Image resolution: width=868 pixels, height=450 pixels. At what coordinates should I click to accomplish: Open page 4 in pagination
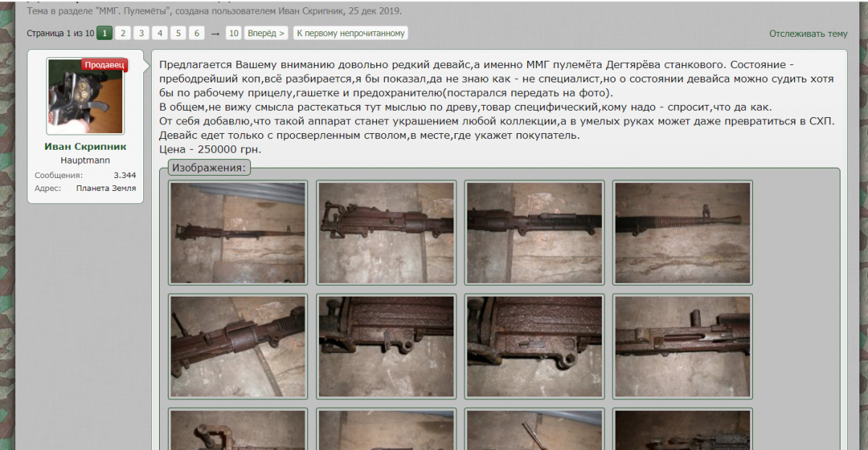click(160, 33)
